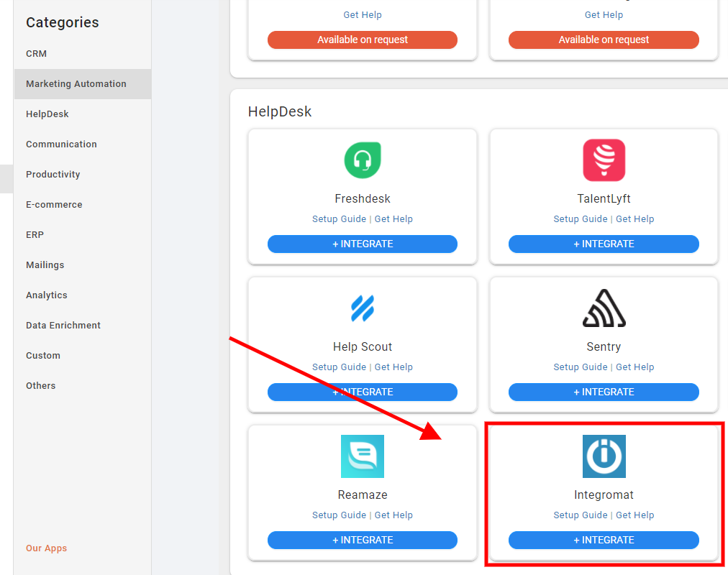This screenshot has width=728, height=575.
Task: Open TalentLyft Get Help link
Action: point(635,219)
